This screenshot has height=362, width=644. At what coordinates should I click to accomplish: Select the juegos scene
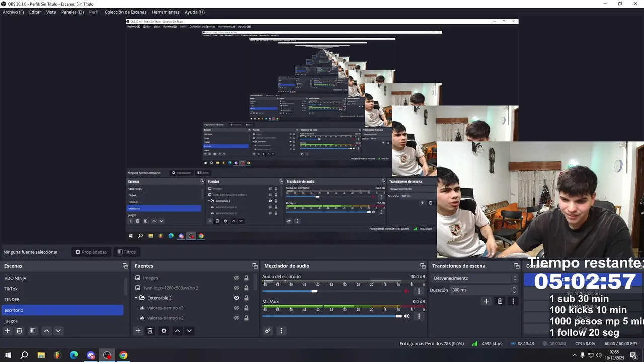[62, 321]
